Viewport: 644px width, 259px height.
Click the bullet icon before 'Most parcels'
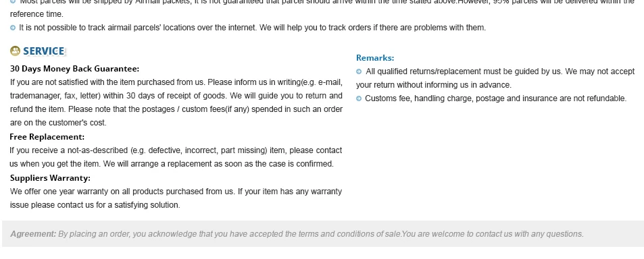13,1
